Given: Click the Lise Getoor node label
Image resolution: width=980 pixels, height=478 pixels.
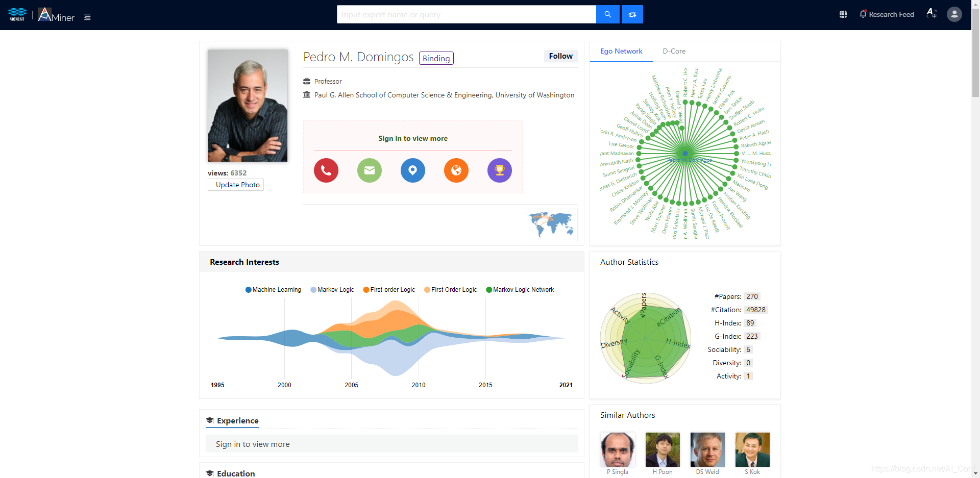Looking at the screenshot, I should (621, 145).
